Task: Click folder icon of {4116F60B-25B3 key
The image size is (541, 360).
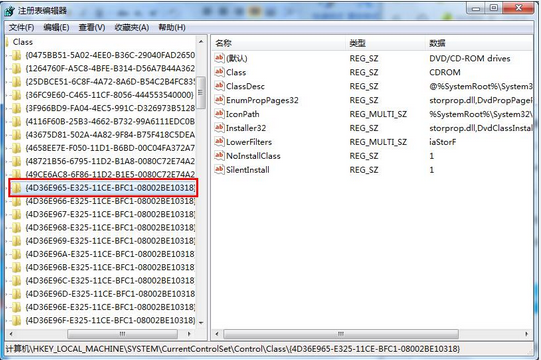Action: click(16, 121)
